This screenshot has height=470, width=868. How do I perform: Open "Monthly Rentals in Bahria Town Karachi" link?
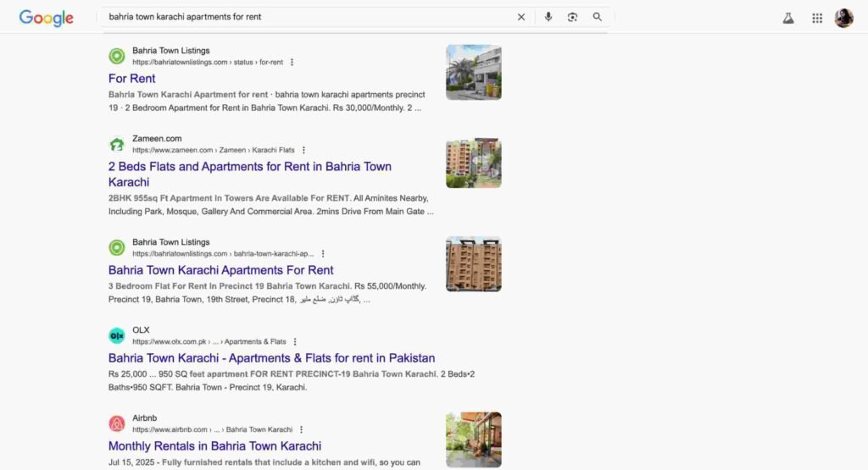[214, 446]
